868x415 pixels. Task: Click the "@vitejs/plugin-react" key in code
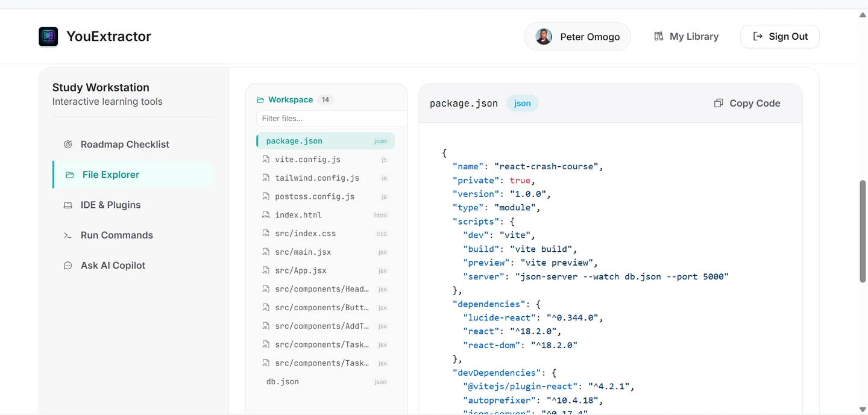(520, 386)
